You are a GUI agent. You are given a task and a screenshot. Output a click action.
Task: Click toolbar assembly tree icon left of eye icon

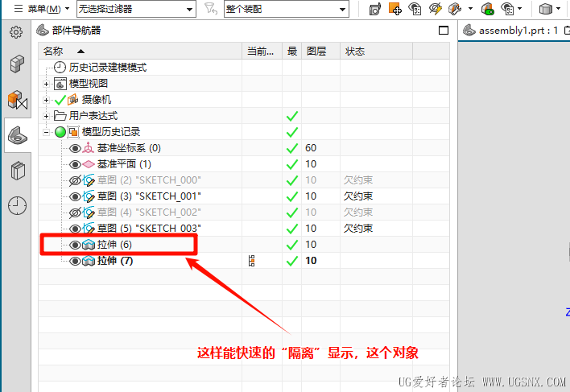coord(415,9)
